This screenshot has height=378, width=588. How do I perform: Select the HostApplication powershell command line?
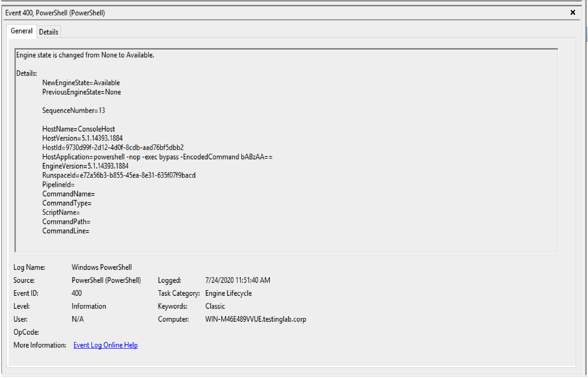[x=158, y=157]
